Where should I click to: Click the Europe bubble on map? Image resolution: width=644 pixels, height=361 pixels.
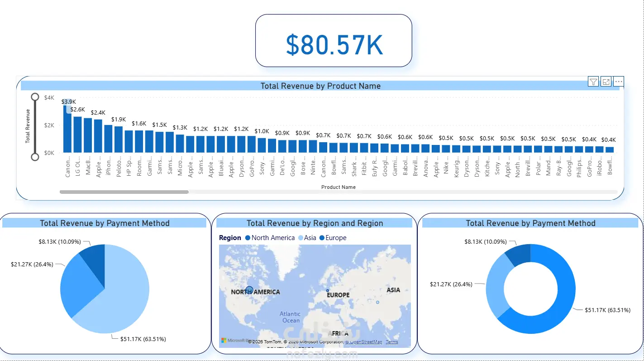coord(327,290)
